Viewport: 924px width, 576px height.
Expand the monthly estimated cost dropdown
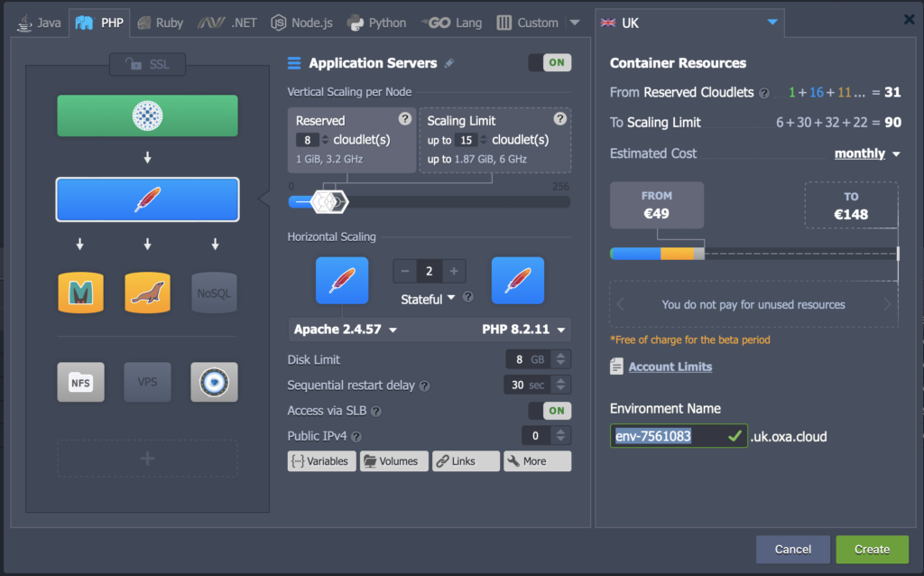[x=867, y=153]
